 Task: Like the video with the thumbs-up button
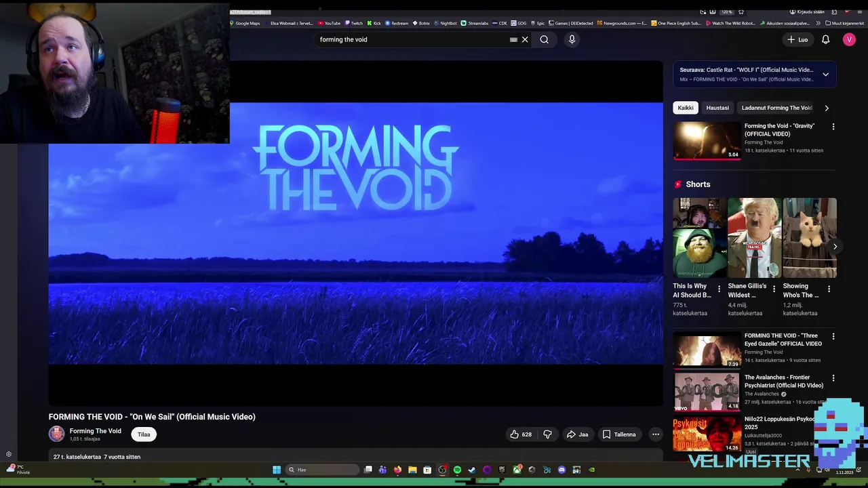[520, 434]
